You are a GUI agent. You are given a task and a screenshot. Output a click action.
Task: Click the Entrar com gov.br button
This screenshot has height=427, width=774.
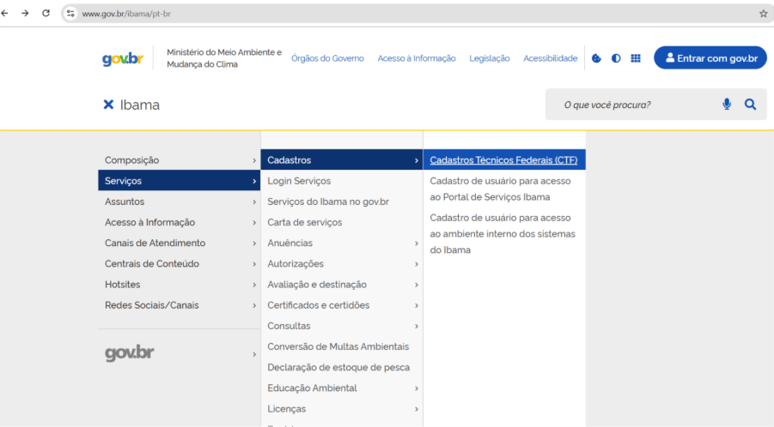(x=710, y=58)
